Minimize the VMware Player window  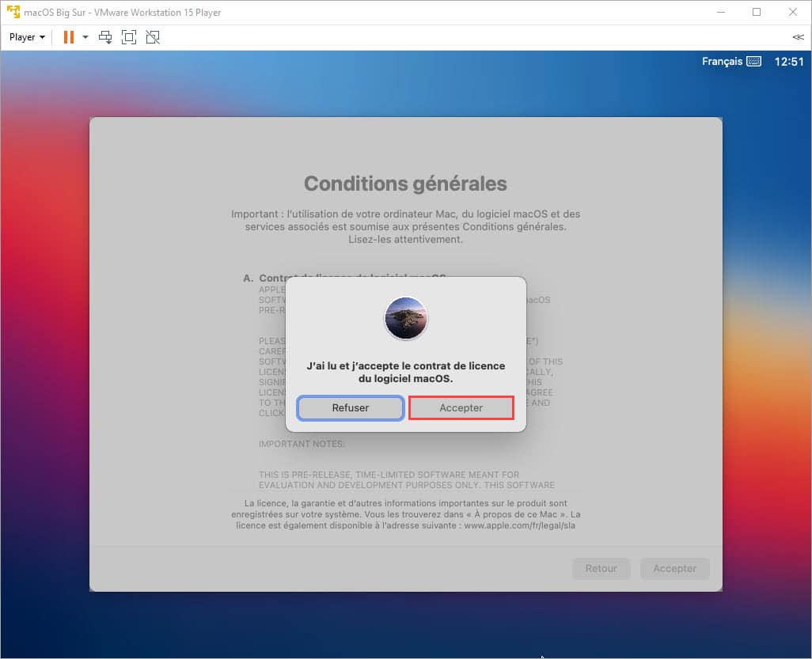coord(720,12)
